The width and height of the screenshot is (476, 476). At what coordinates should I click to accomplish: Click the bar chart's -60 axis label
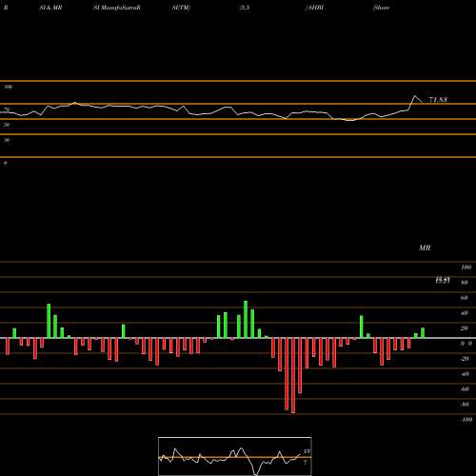(465, 389)
